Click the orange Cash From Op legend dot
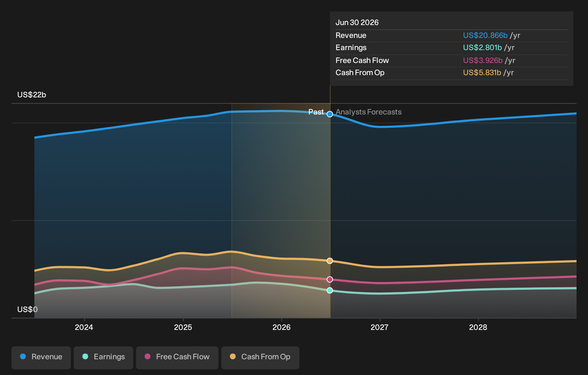The image size is (588, 375). click(233, 356)
